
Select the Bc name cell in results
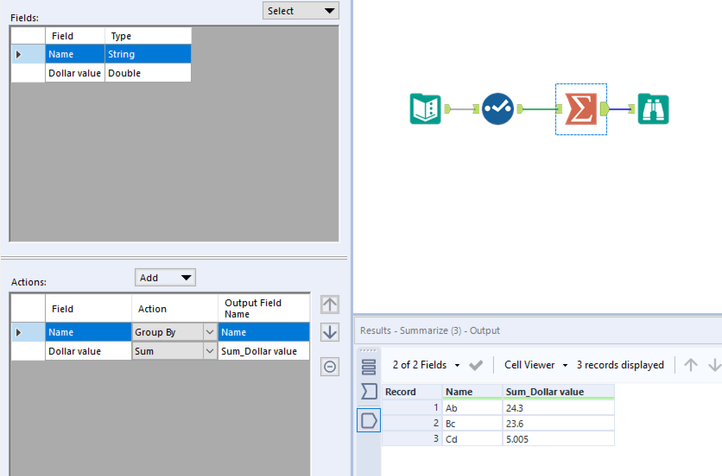point(472,424)
